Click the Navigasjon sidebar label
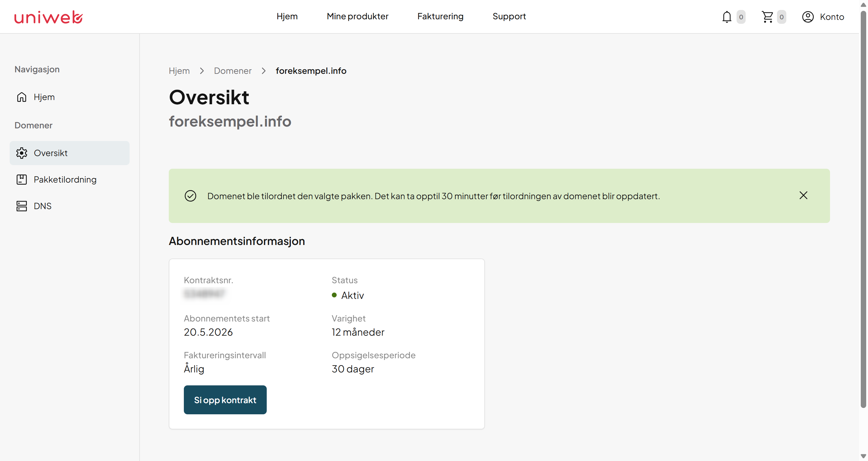 coord(37,69)
